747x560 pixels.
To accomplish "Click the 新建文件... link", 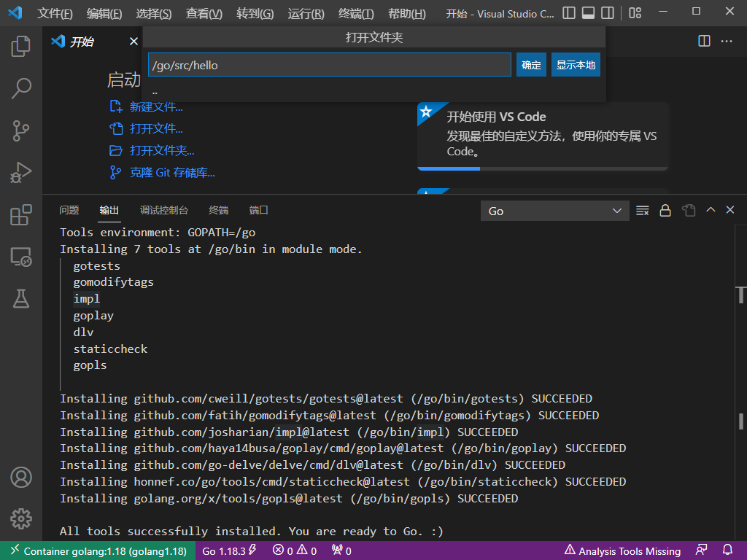I will tap(156, 106).
